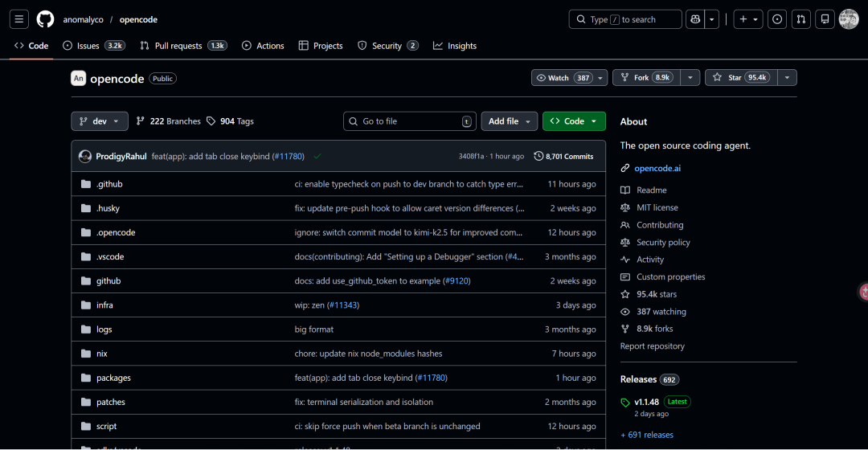Click the search magnifier icon in header
Viewport: 868px width, 450px height.
point(581,19)
